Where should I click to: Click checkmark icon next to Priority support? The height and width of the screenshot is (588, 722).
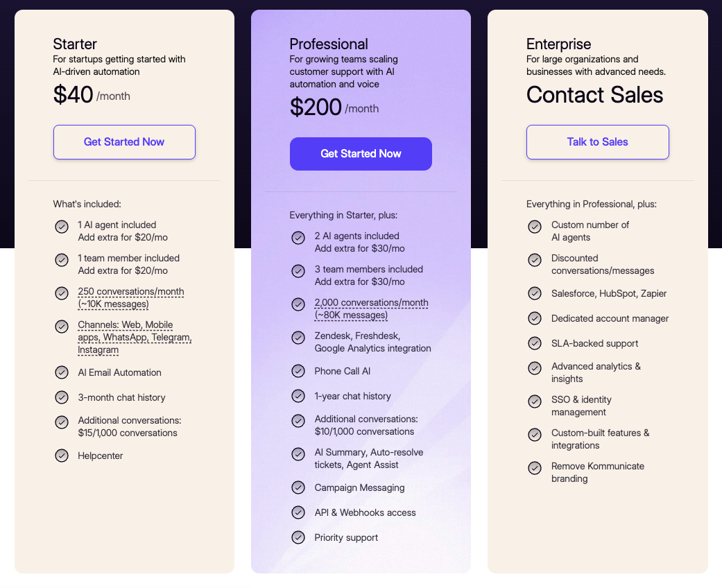298,537
